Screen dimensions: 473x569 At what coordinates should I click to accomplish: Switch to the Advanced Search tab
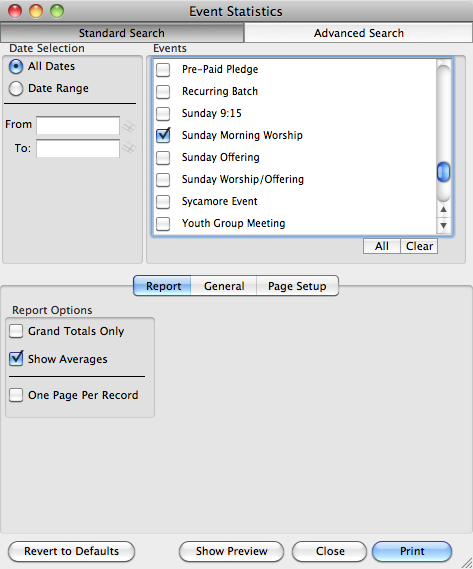(358, 33)
